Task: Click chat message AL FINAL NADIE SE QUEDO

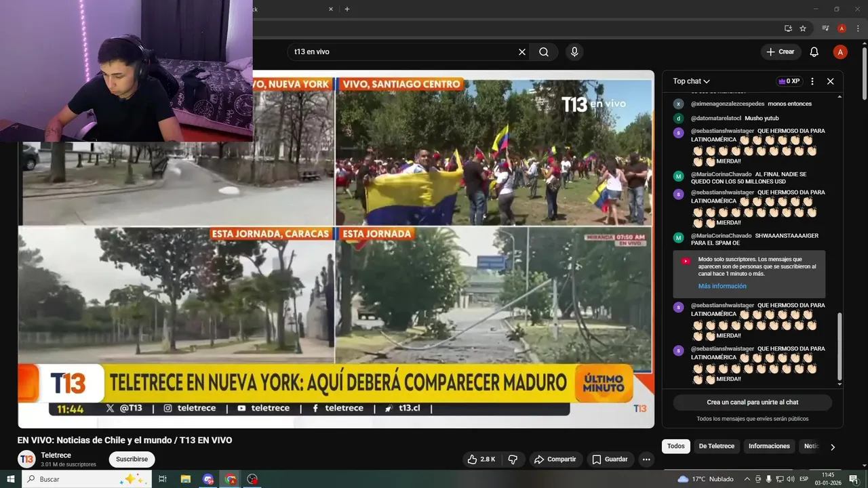Action: point(749,178)
